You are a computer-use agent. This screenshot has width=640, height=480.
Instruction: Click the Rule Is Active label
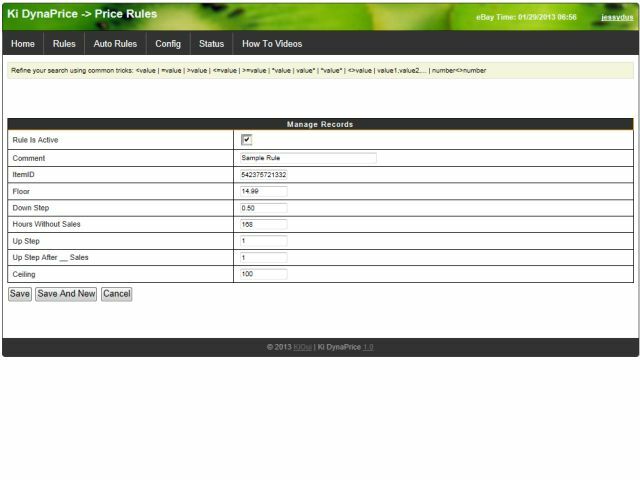point(35,140)
